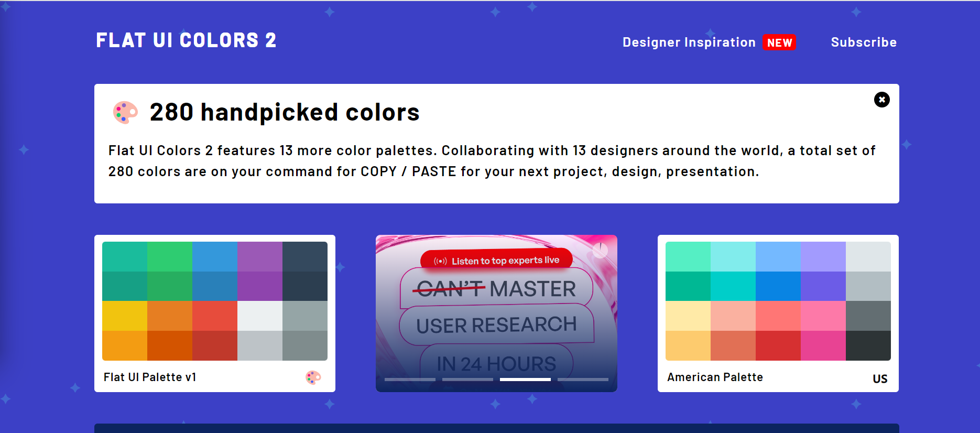Pick the carrot orange swatch in Flat UI Palette v1
The height and width of the screenshot is (433, 980).
point(170,316)
